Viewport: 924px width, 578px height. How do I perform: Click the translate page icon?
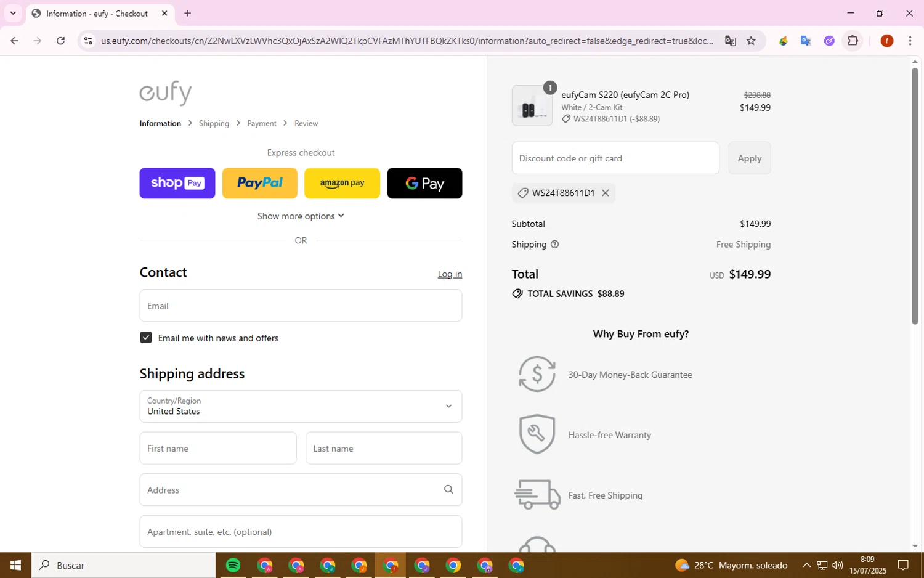tap(731, 41)
